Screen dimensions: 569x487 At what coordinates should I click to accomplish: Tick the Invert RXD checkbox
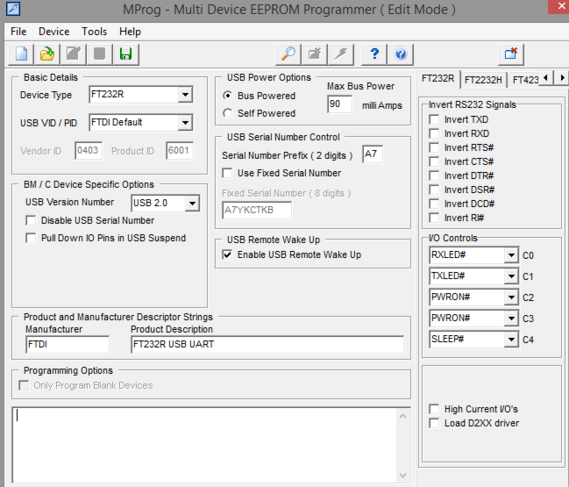click(434, 134)
